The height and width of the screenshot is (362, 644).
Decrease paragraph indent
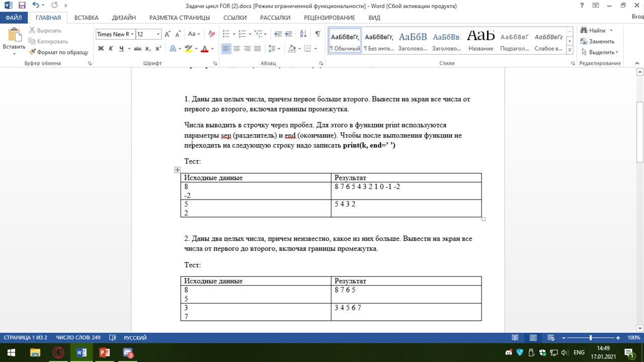278,34
